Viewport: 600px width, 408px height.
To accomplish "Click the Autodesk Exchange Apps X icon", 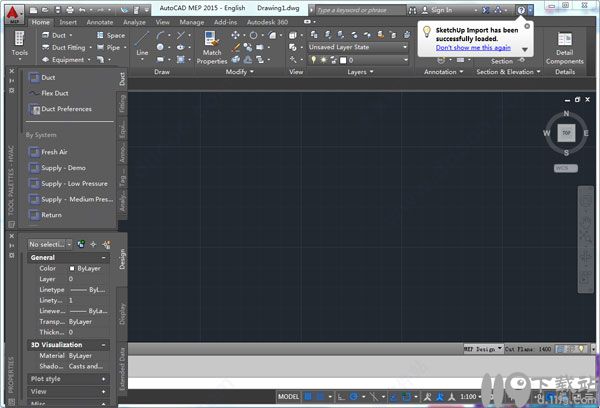I will [x=486, y=10].
